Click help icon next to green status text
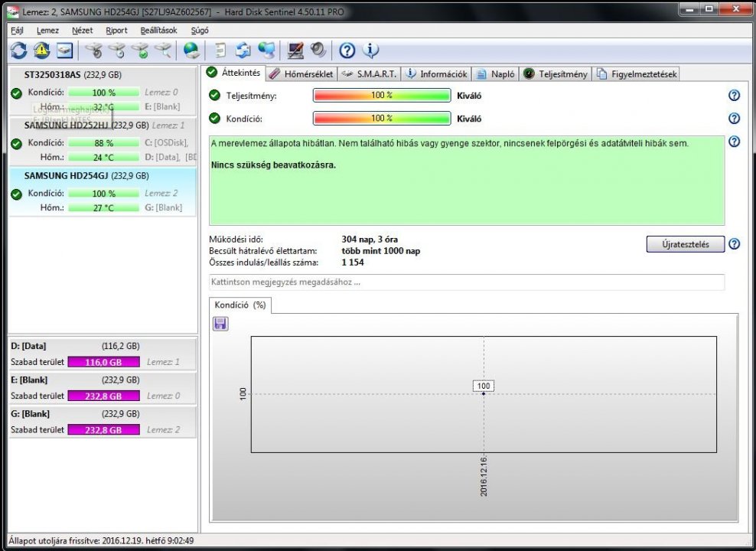The height and width of the screenshot is (551, 756). 734,142
